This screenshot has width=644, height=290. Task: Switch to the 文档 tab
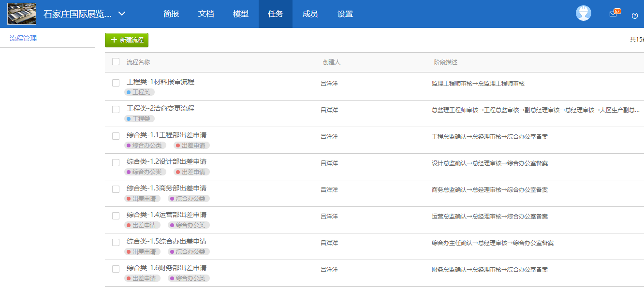pyautogui.click(x=206, y=14)
